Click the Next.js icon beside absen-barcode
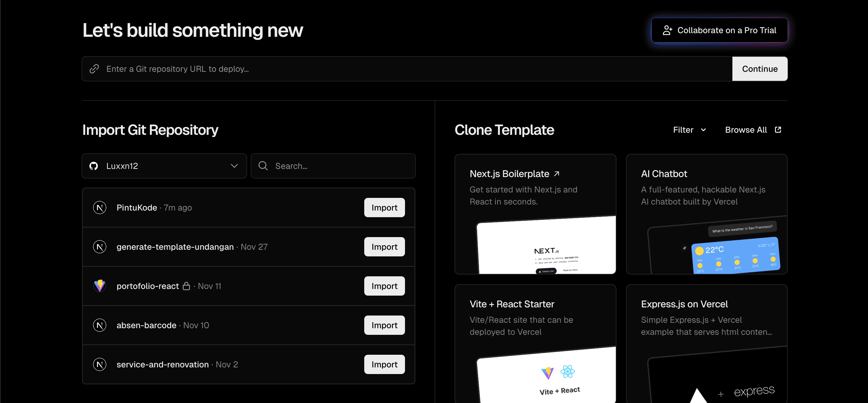868x403 pixels. [x=99, y=325]
